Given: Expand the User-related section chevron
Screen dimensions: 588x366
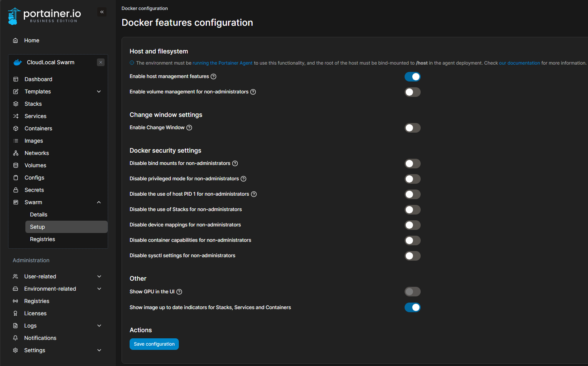Looking at the screenshot, I should 99,276.
